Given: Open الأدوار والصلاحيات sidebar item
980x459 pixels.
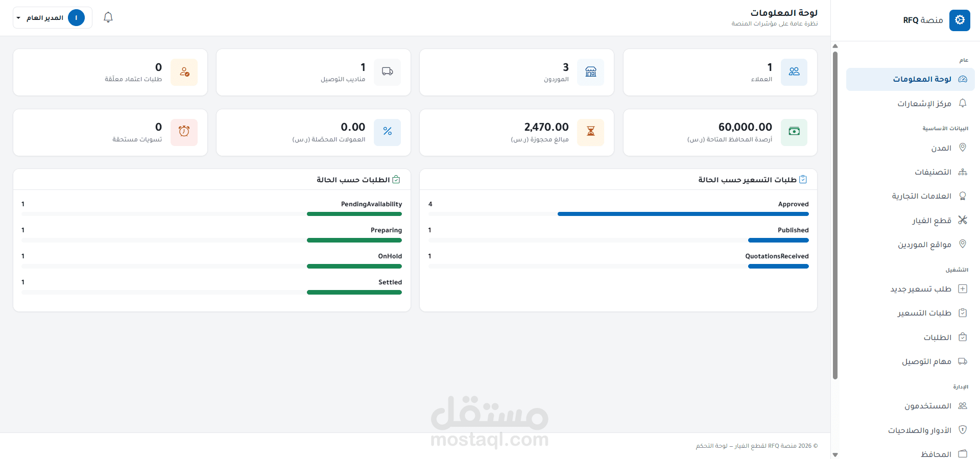Looking at the screenshot, I should 910,430.
